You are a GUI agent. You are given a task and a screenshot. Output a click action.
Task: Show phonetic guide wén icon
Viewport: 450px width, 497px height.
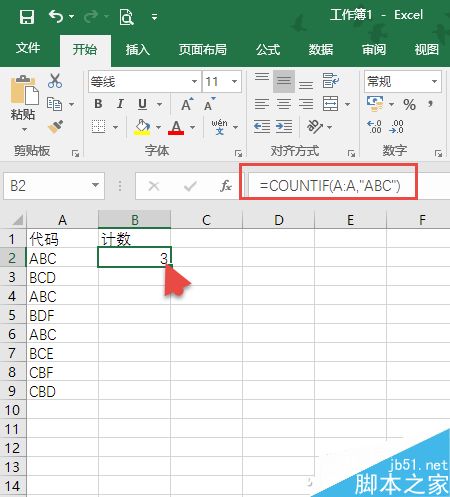219,127
